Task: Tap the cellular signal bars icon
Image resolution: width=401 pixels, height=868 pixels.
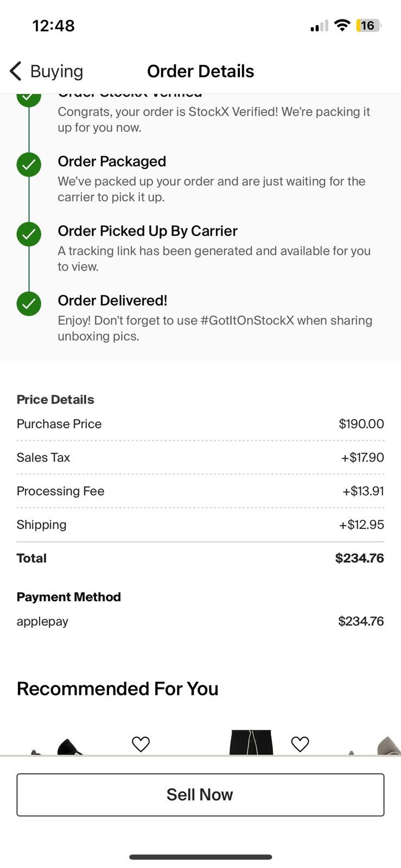Action: tap(319, 25)
